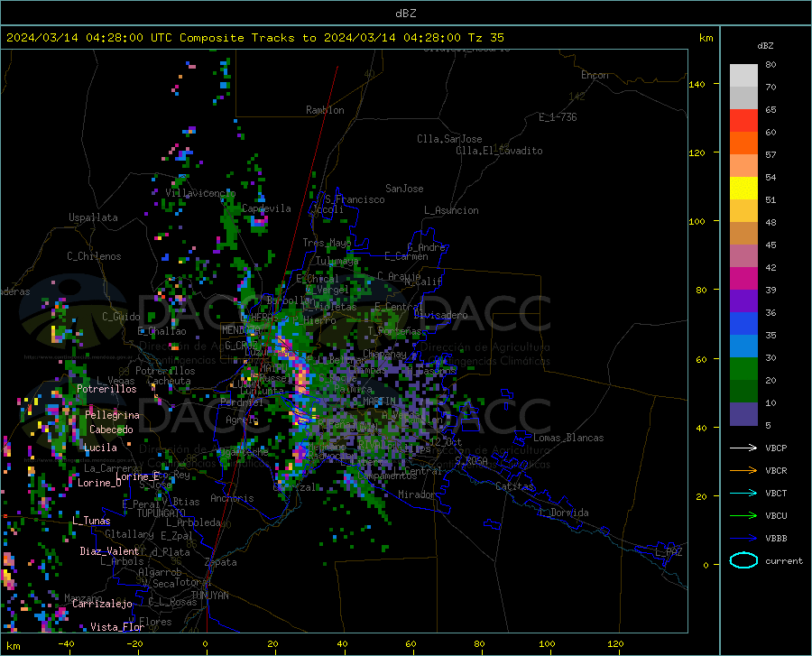Click the 'Ramblon' map label
Image resolution: width=812 pixels, height=656 pixels.
pos(325,110)
